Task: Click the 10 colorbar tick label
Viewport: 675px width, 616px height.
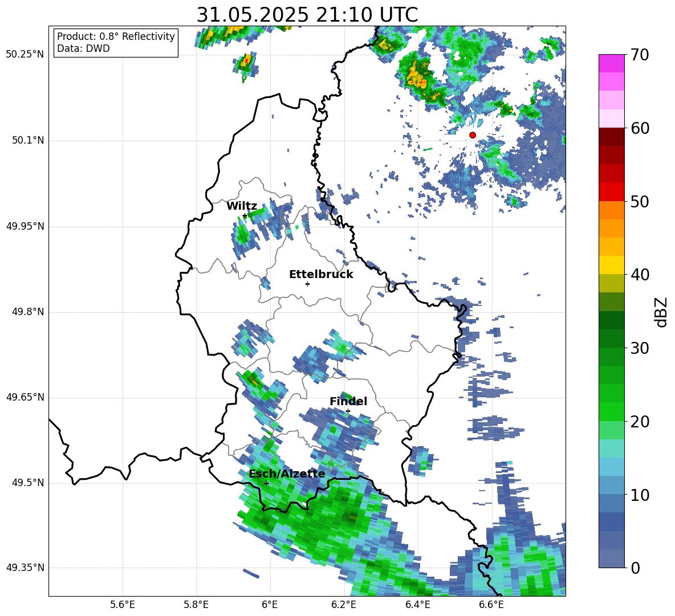Action: point(640,495)
